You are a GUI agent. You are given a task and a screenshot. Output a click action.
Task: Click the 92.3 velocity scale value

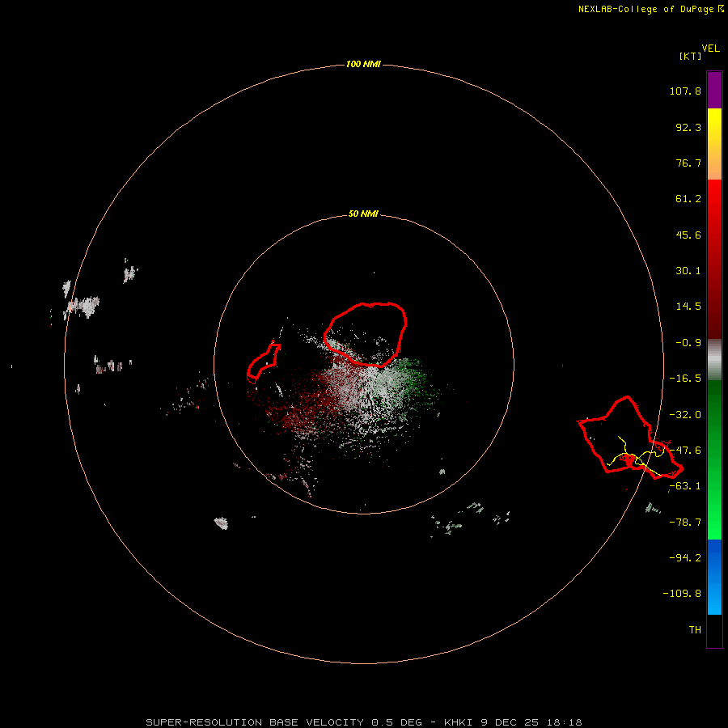688,127
